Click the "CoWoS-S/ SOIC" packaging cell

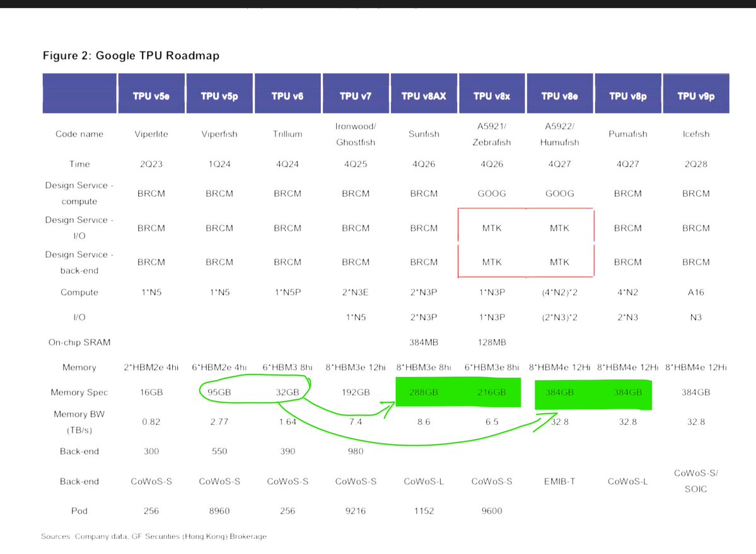coord(695,481)
